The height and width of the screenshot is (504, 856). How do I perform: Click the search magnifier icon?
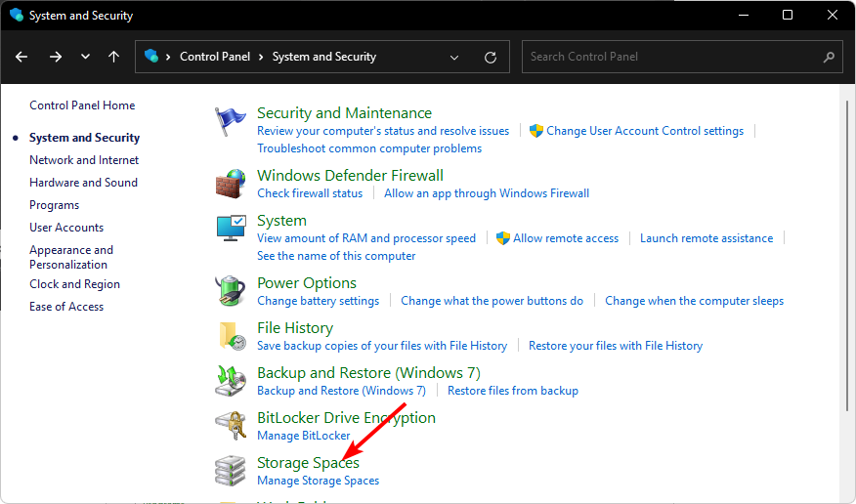pos(829,57)
